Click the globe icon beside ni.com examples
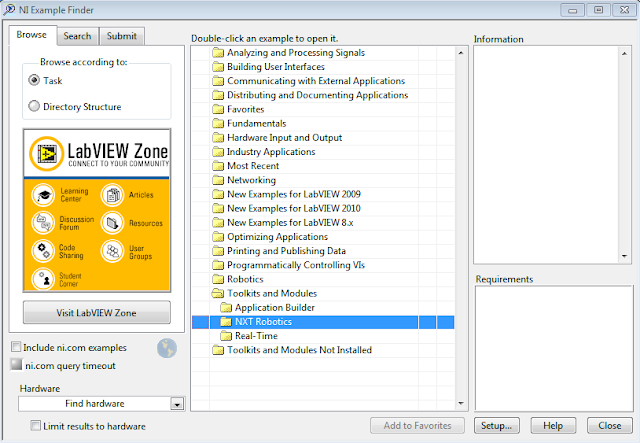This screenshot has height=443, width=640. point(167,348)
